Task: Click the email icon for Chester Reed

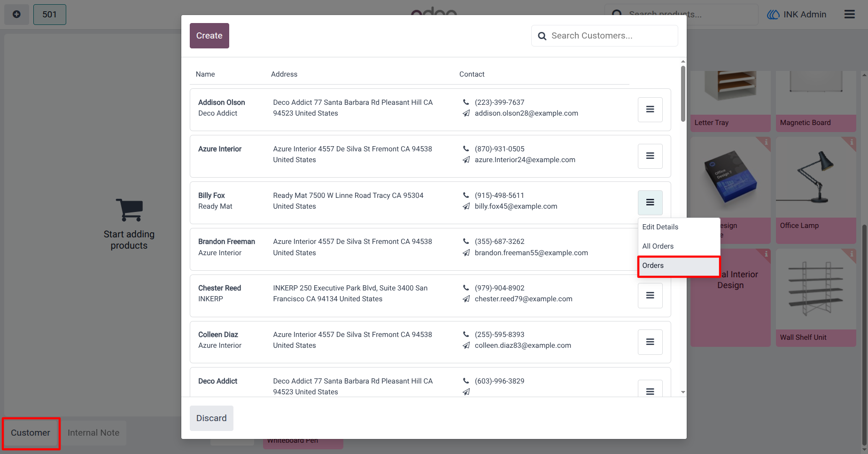Action: tap(466, 299)
